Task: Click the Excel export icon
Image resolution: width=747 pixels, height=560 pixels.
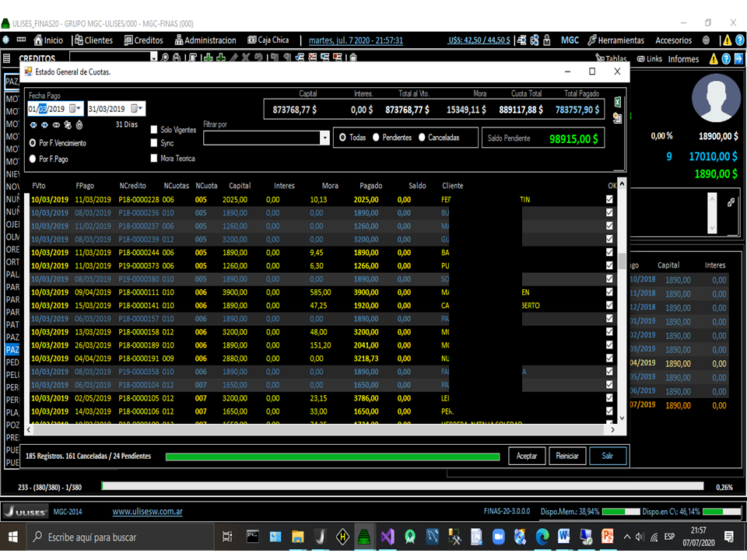Action: pyautogui.click(x=617, y=103)
